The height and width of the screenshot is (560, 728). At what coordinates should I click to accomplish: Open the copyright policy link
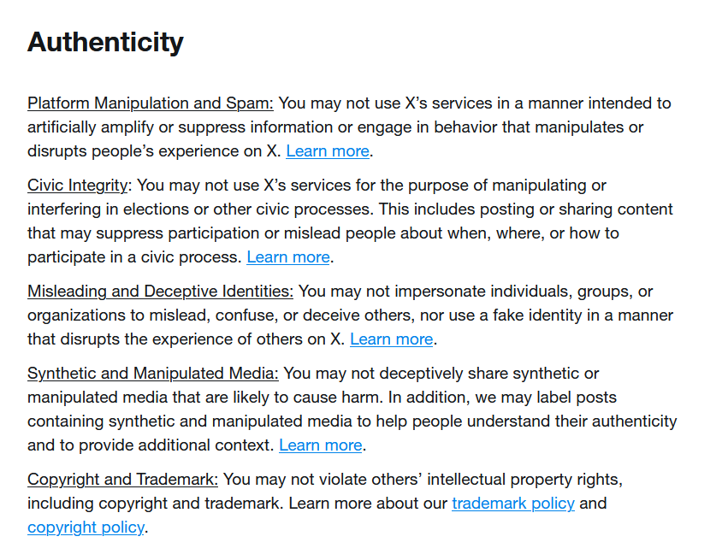86,528
